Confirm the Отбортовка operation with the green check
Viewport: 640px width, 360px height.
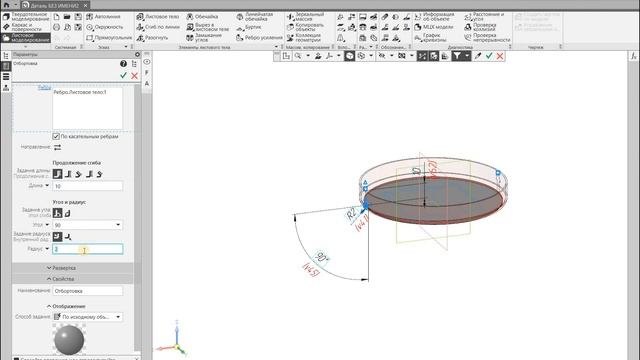tap(123, 76)
